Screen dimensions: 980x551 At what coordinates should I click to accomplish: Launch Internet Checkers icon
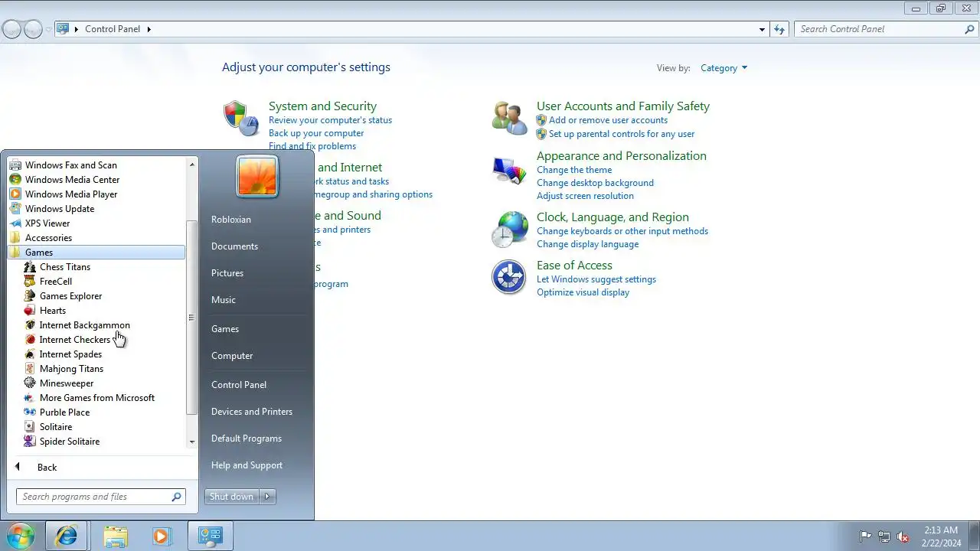pos(30,340)
